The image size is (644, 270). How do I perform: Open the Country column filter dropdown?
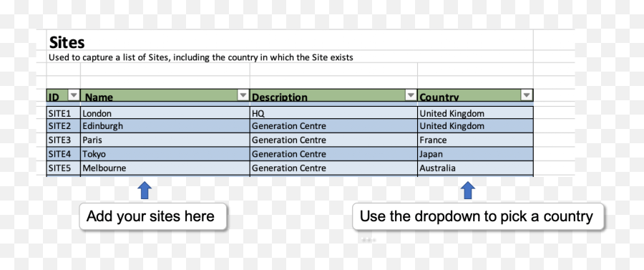coord(527,95)
